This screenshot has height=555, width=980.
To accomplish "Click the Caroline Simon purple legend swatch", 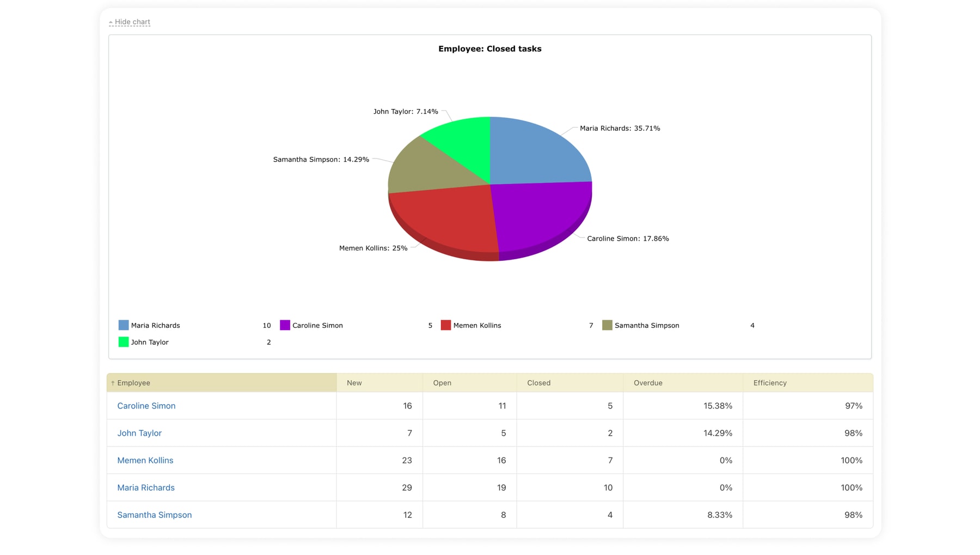I will tap(285, 325).
